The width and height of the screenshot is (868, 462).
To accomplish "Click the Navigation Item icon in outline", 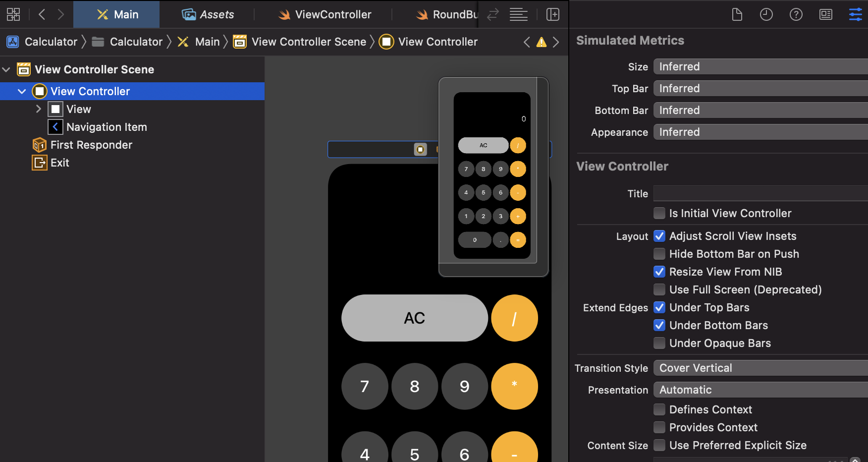I will [x=55, y=127].
